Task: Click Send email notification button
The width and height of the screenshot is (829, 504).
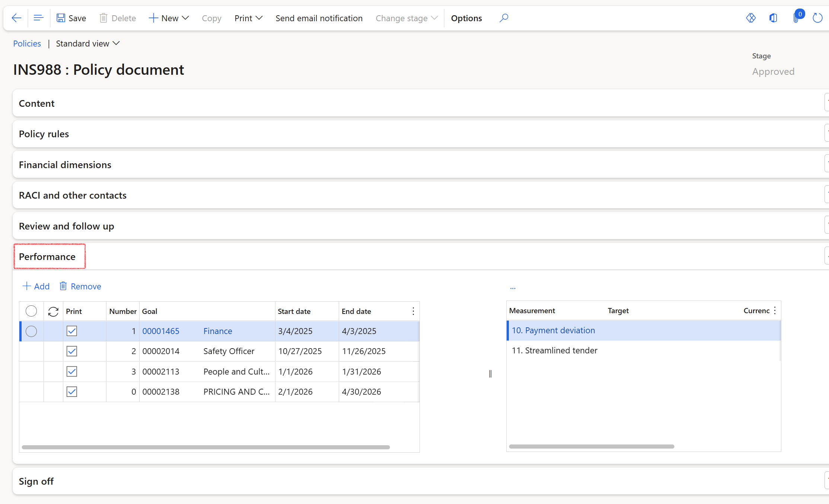Action: click(319, 18)
